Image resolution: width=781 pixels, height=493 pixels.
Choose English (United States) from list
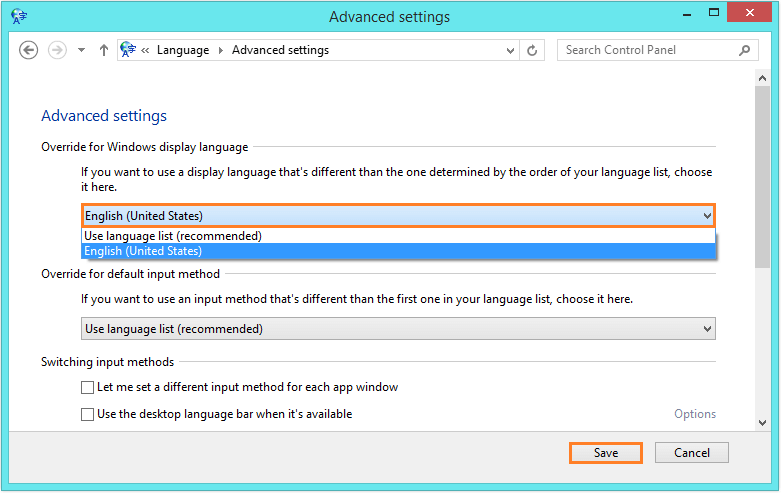398,251
